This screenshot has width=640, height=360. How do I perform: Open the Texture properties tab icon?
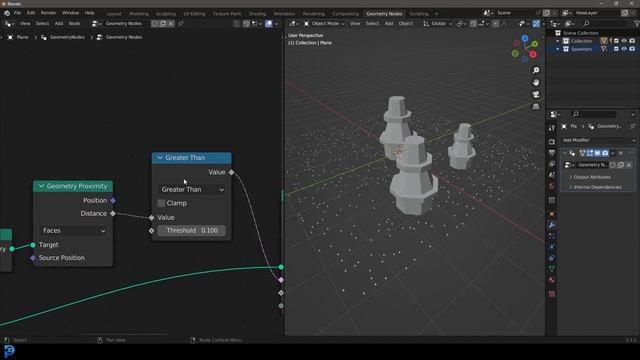tap(552, 293)
